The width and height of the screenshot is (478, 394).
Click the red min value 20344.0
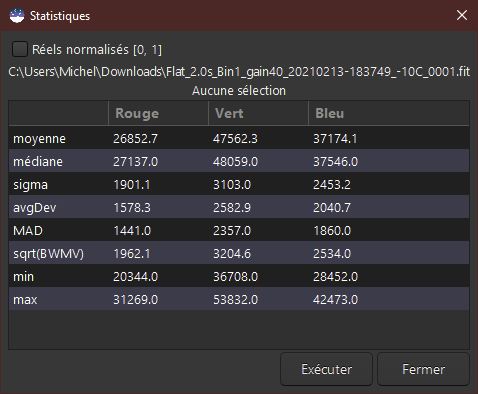(x=135, y=277)
